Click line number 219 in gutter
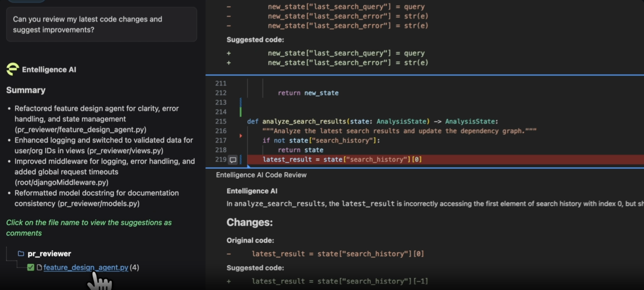This screenshot has height=290, width=644. tap(220, 159)
